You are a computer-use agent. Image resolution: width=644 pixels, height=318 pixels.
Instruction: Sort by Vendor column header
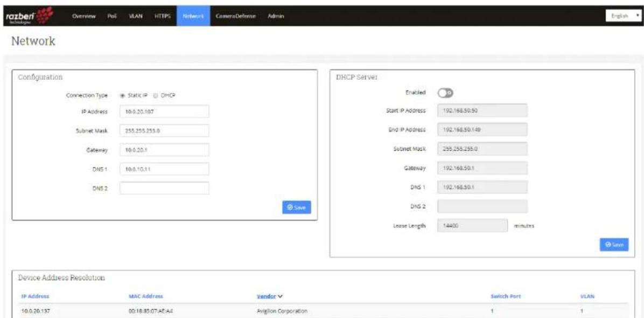point(266,296)
